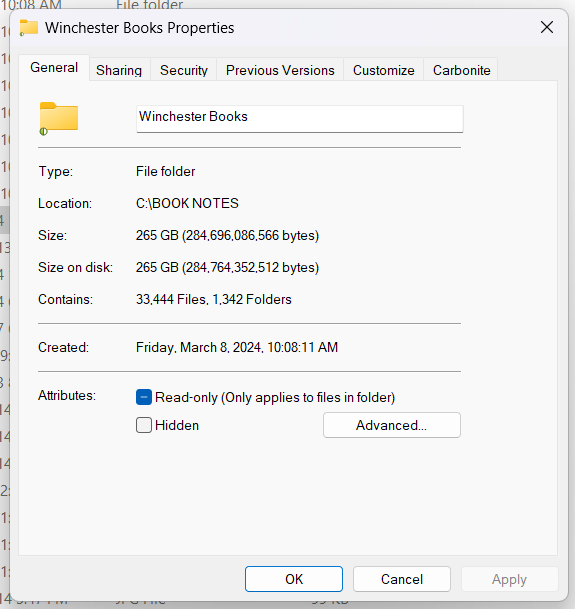
Task: Confirm with the OK button
Action: [x=294, y=579]
